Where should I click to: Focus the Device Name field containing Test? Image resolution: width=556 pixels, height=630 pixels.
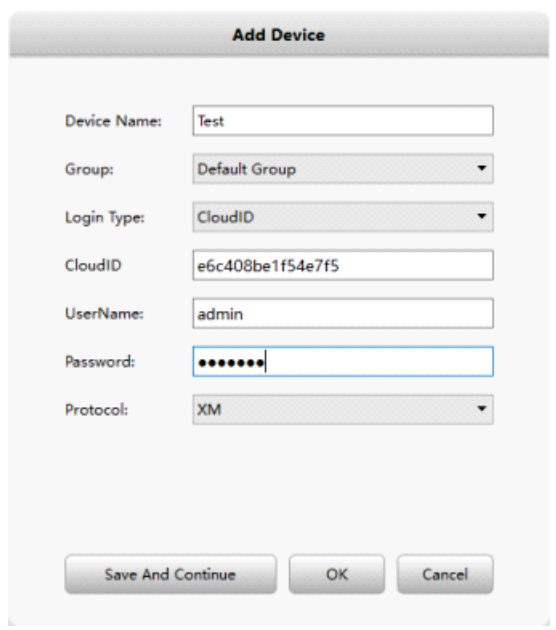coord(343,121)
